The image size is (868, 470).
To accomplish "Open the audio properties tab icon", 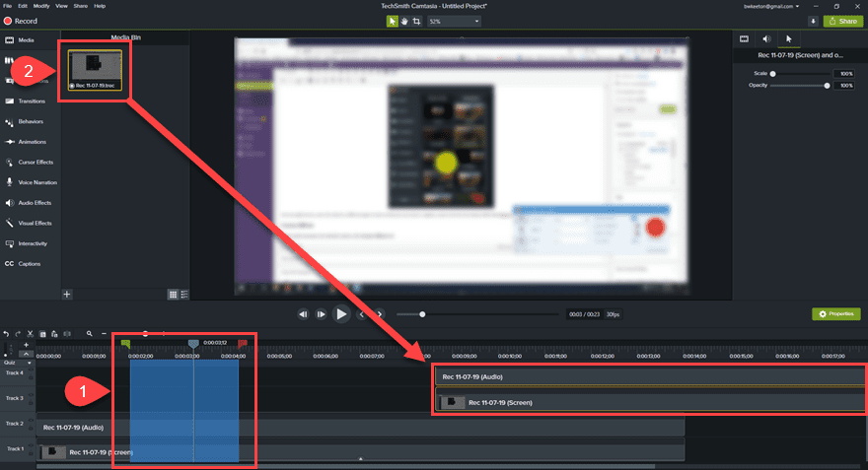I will [765, 38].
